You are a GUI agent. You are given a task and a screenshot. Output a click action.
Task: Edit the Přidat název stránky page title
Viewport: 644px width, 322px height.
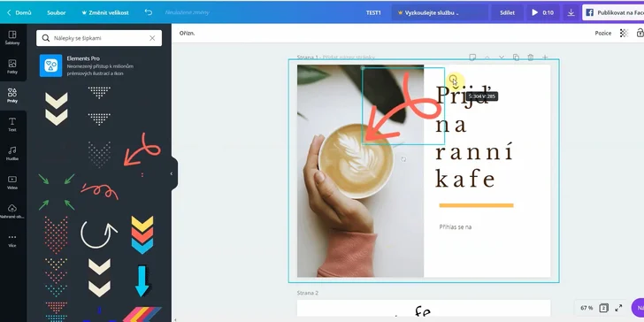(x=349, y=57)
